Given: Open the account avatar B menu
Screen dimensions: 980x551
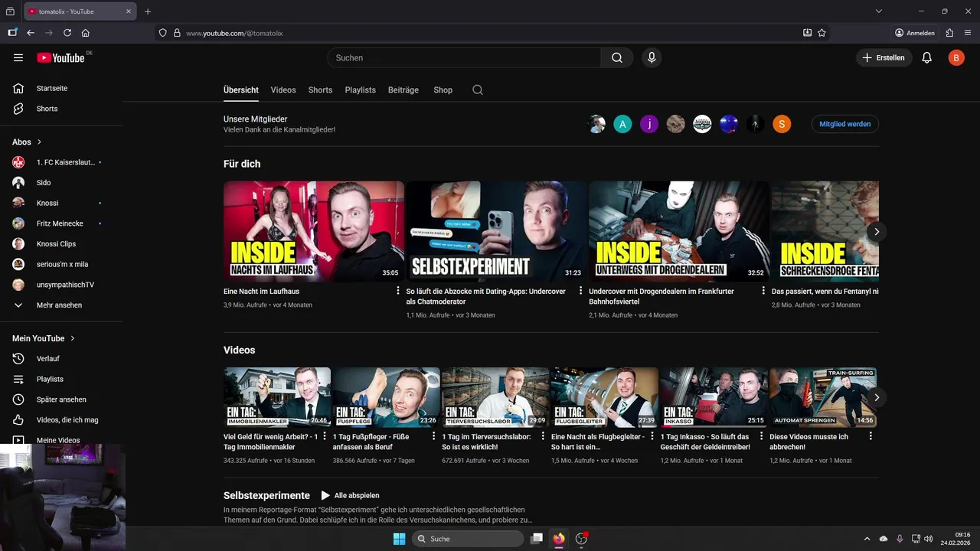Looking at the screenshot, I should point(956,57).
